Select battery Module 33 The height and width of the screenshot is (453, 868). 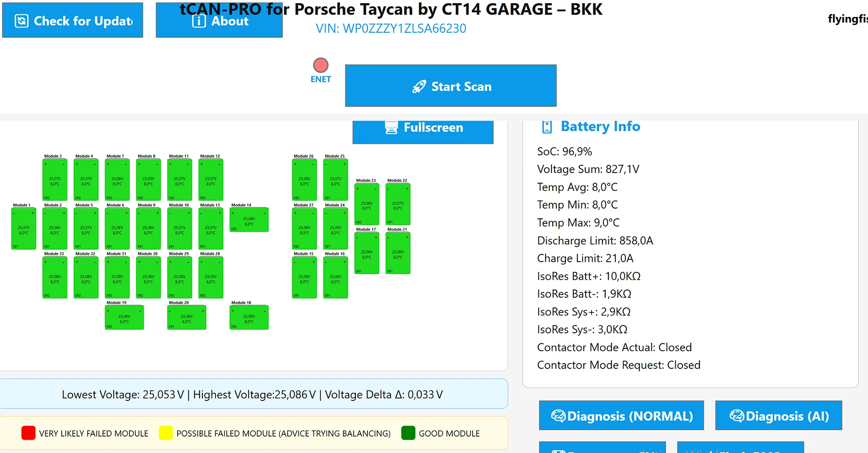[x=55, y=277]
